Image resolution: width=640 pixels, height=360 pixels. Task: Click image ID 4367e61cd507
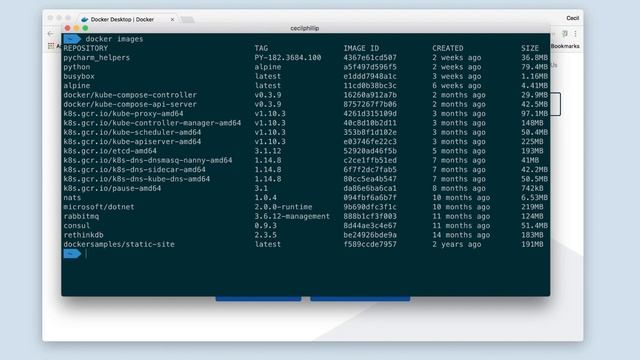tap(370, 58)
